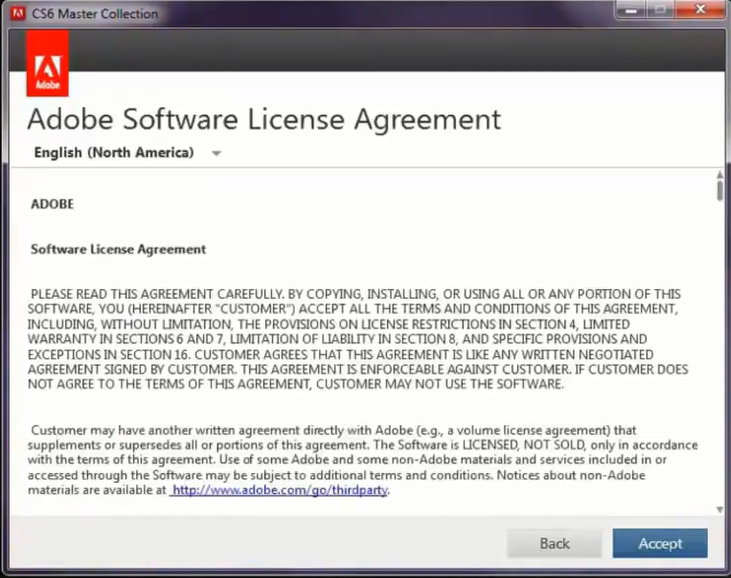Click the 'CS6 Master Collection' window title
The width and height of the screenshot is (731, 578).
tap(95, 14)
